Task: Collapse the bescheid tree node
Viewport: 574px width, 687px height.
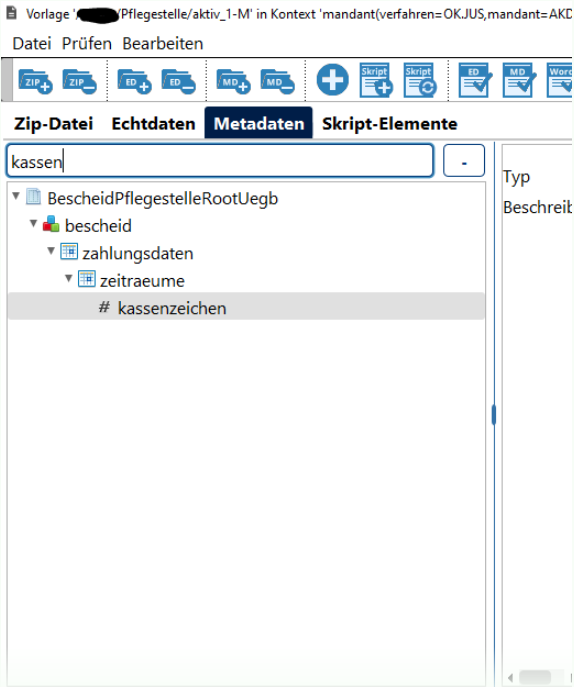Action: [x=34, y=223]
